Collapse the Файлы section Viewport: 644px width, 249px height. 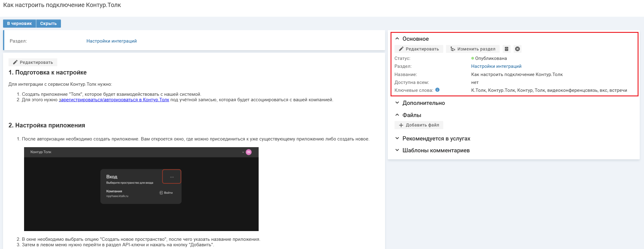[x=397, y=115]
